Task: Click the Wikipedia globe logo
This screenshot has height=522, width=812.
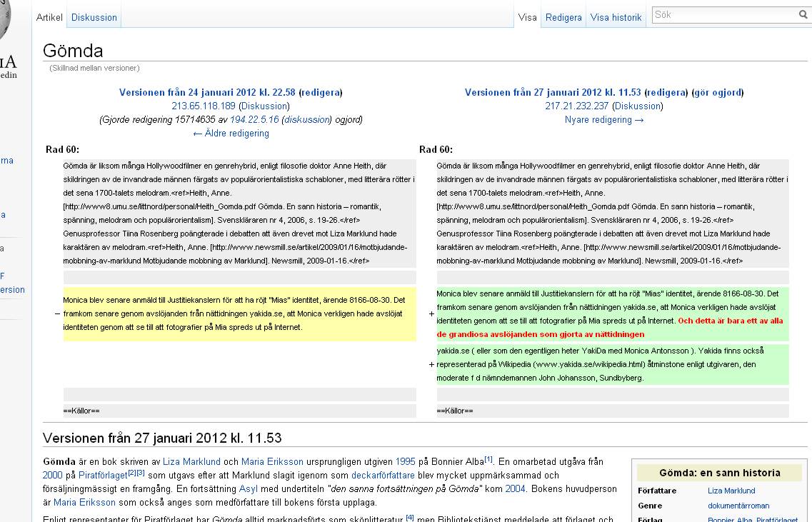Action: pyautogui.click(x=4, y=21)
